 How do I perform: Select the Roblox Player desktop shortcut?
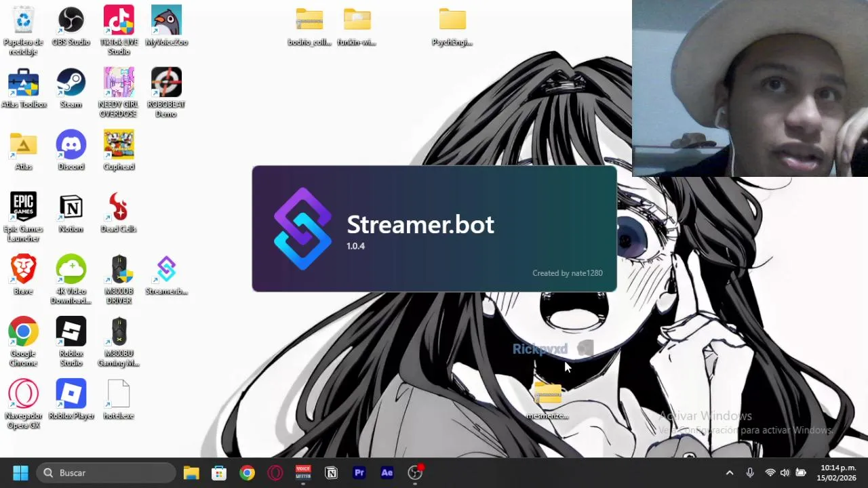tap(71, 400)
